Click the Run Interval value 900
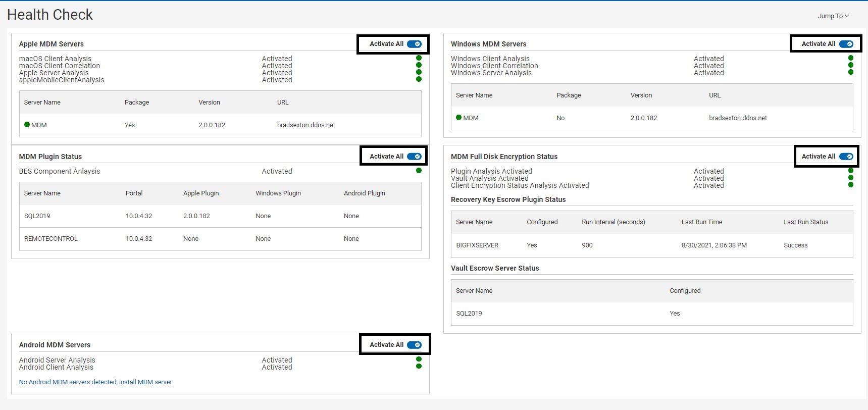The width and height of the screenshot is (868, 410). coord(587,245)
